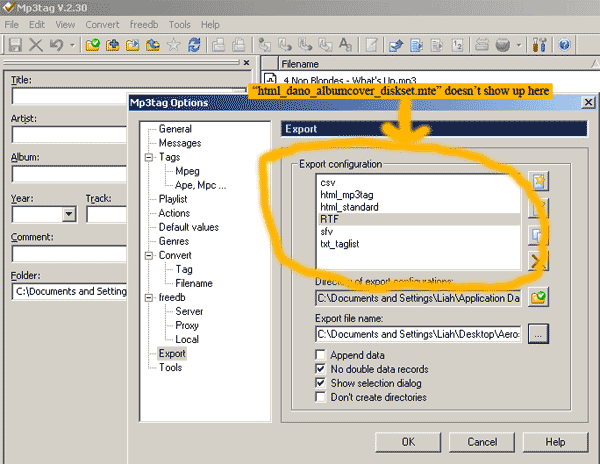Open the Convert menu
The height and width of the screenshot is (464, 600).
pyautogui.click(x=102, y=24)
